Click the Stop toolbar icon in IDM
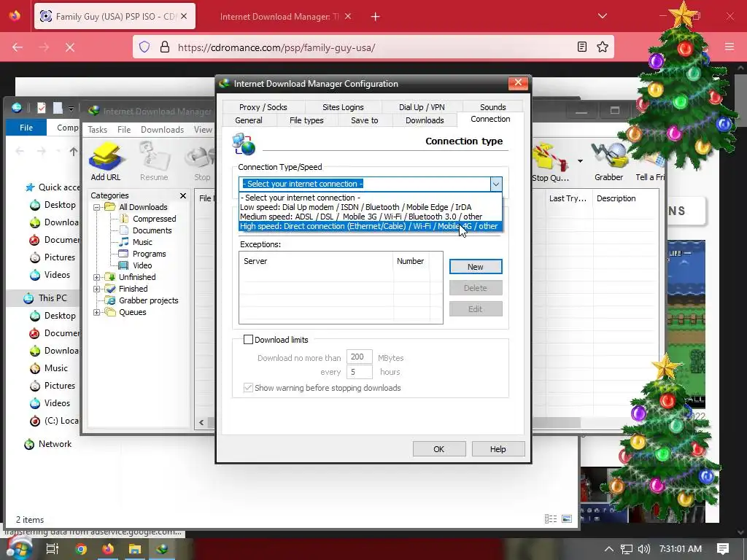Screen dimensions: 747x560 (201, 161)
